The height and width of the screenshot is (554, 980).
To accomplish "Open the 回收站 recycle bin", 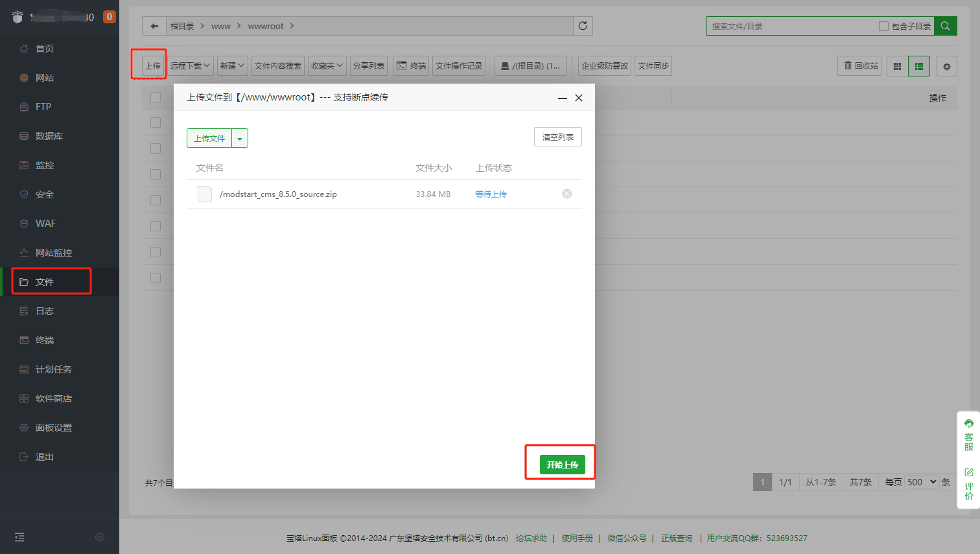I will 859,65.
